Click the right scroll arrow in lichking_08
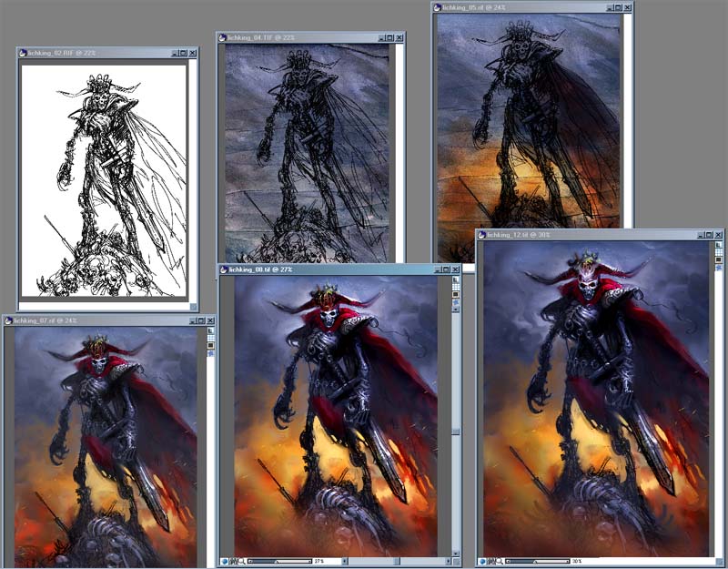Viewport: 728px width, 569px height. click(x=449, y=562)
